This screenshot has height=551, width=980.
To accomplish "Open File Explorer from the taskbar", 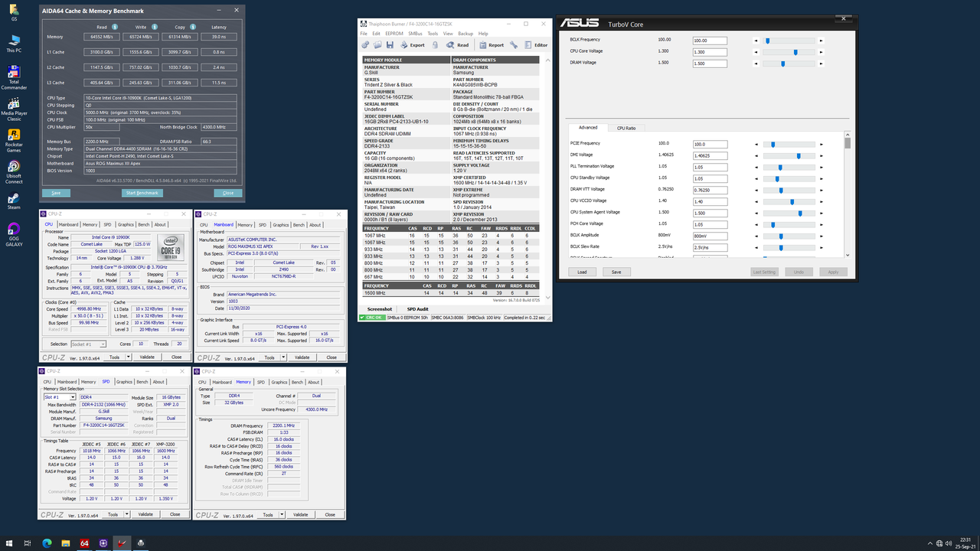I will [64, 543].
